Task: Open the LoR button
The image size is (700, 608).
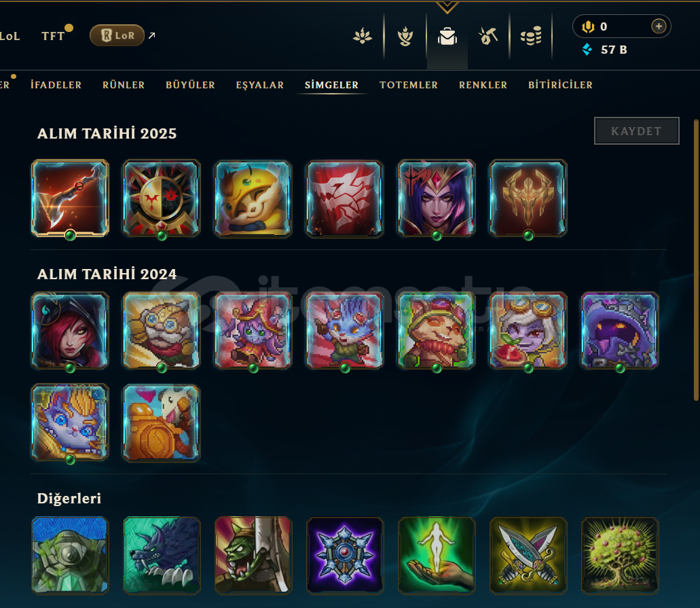Action: [x=117, y=35]
